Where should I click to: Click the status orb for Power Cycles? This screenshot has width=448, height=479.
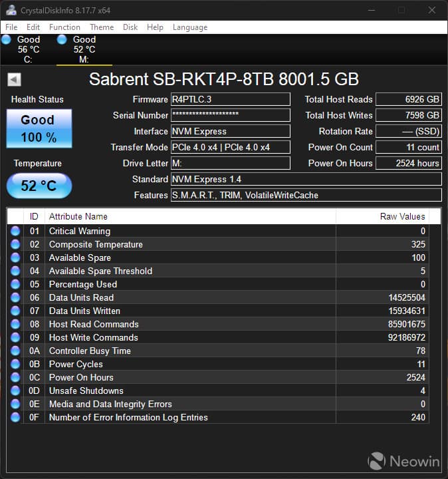click(15, 364)
